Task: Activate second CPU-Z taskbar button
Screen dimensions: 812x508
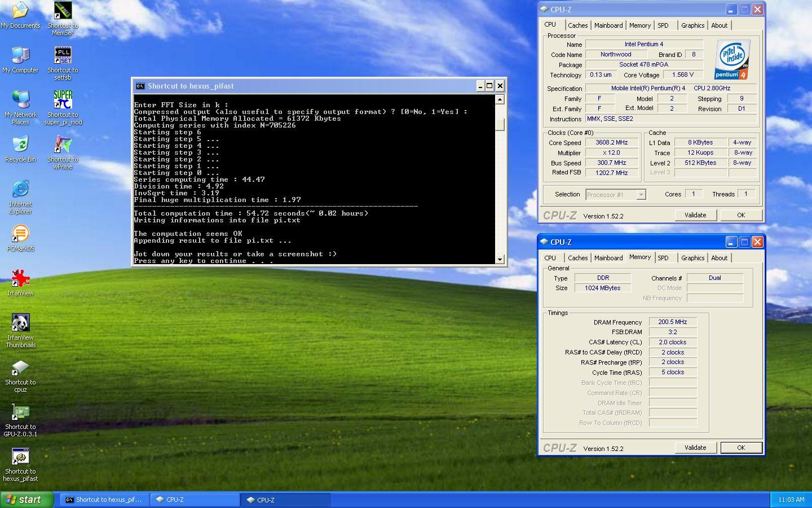Action: tap(285, 500)
